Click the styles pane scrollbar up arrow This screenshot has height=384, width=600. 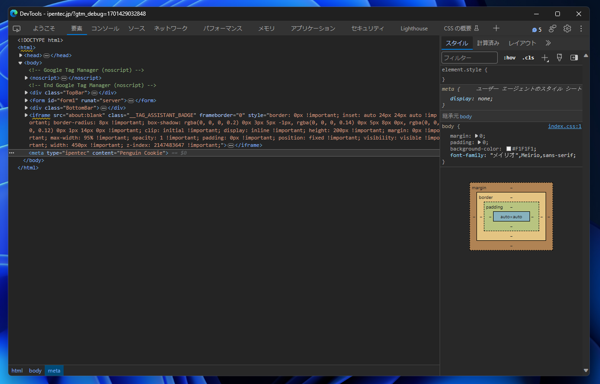586,56
